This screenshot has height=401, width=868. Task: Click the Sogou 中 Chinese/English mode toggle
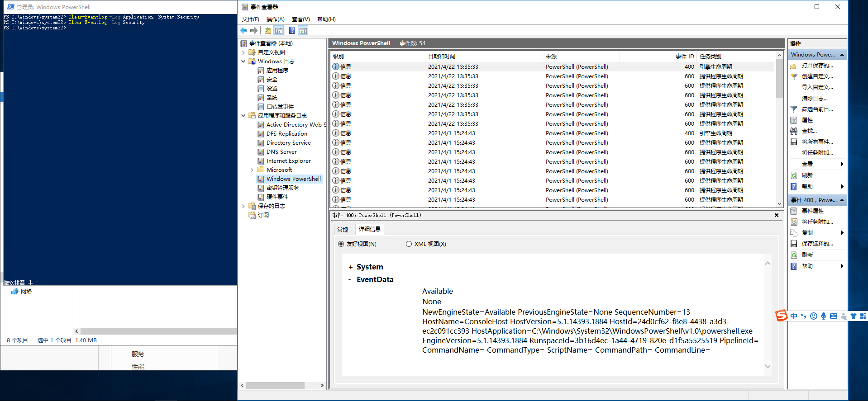[794, 316]
